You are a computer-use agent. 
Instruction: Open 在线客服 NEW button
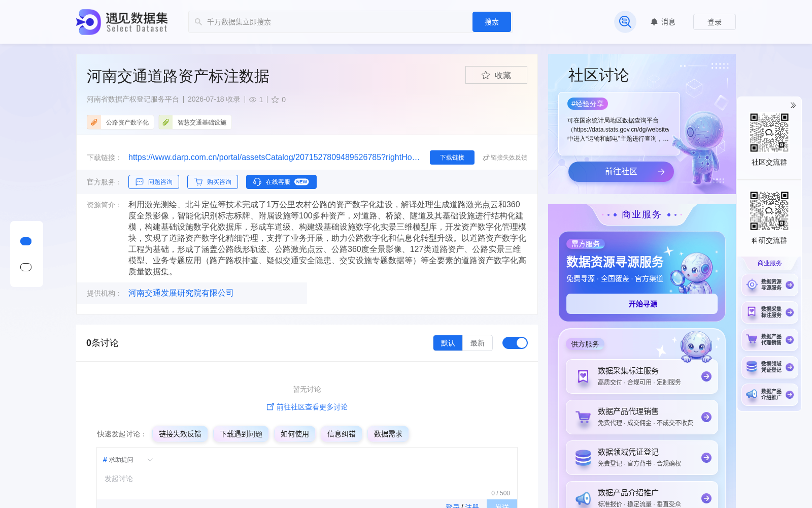(281, 182)
